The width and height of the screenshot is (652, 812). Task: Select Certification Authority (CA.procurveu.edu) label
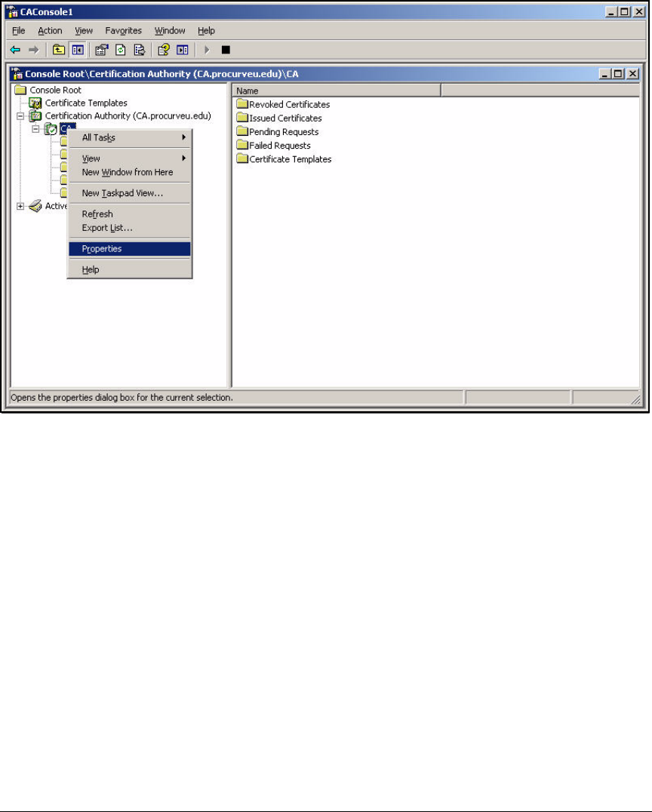pyautogui.click(x=128, y=116)
